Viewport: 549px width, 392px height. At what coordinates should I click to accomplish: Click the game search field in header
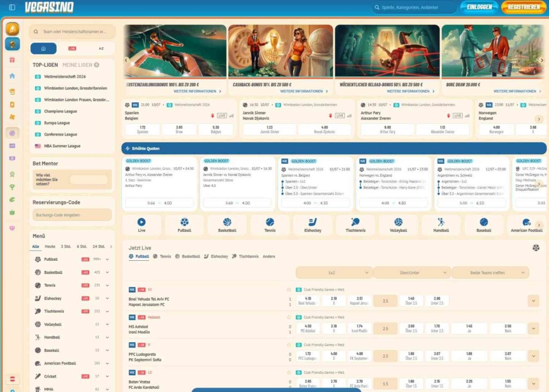pyautogui.click(x=414, y=7)
